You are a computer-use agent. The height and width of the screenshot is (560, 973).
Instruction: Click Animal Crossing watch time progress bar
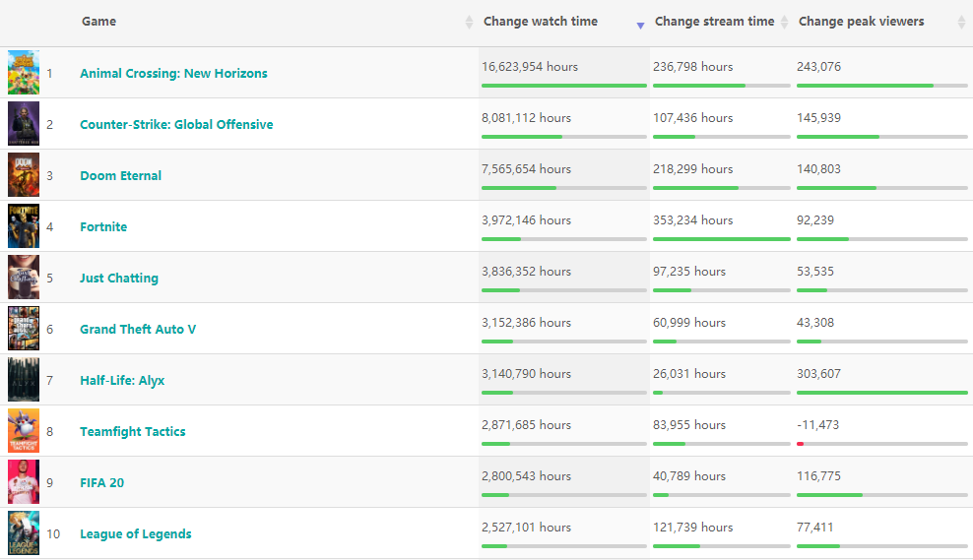(x=563, y=86)
